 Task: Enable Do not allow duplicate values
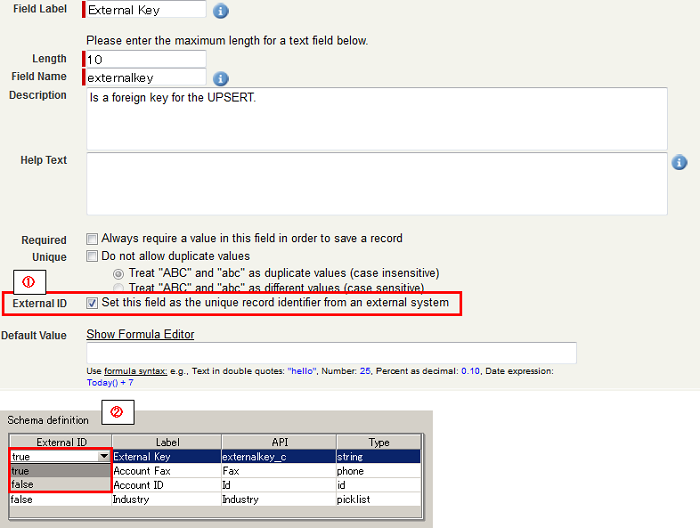click(x=92, y=256)
